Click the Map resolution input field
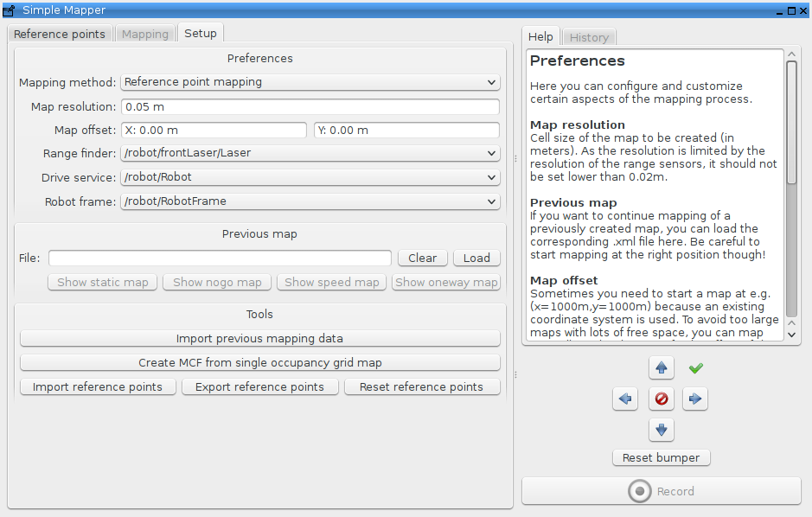Image resolution: width=812 pixels, height=517 pixels. click(310, 106)
